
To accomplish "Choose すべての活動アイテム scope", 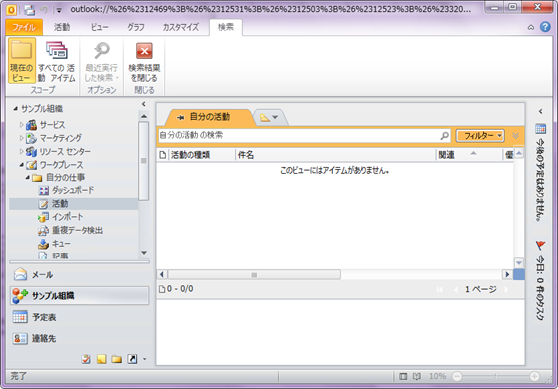I will coord(57,61).
